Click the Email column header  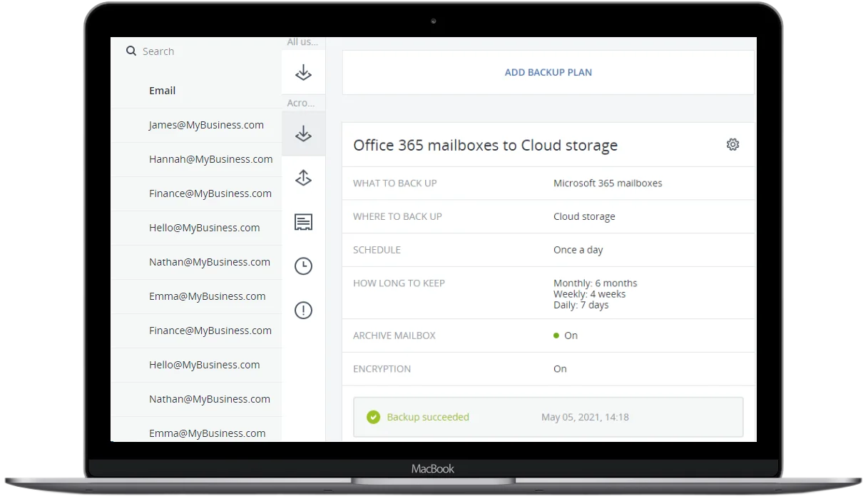pos(162,91)
